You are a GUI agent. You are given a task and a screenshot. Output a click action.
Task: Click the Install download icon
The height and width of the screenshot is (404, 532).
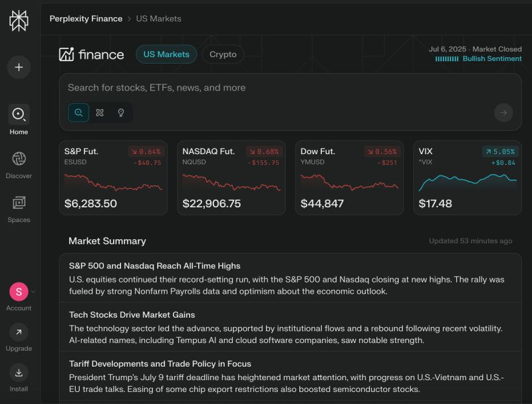19,373
